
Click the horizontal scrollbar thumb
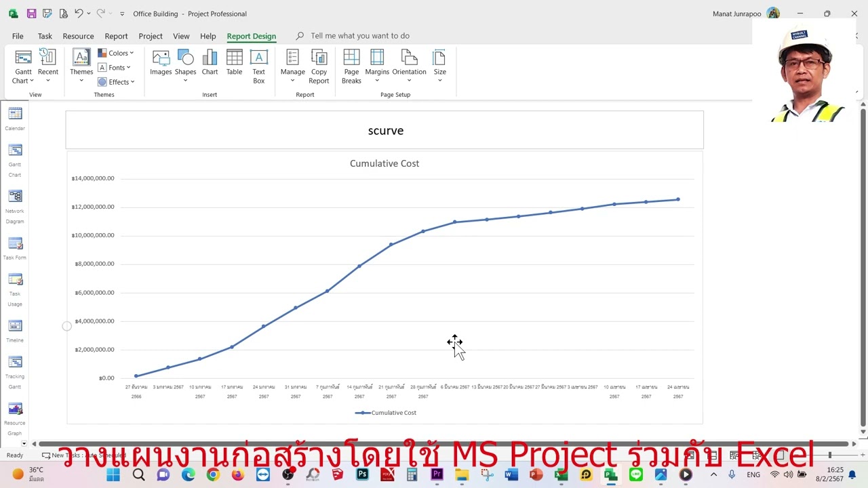(443, 444)
